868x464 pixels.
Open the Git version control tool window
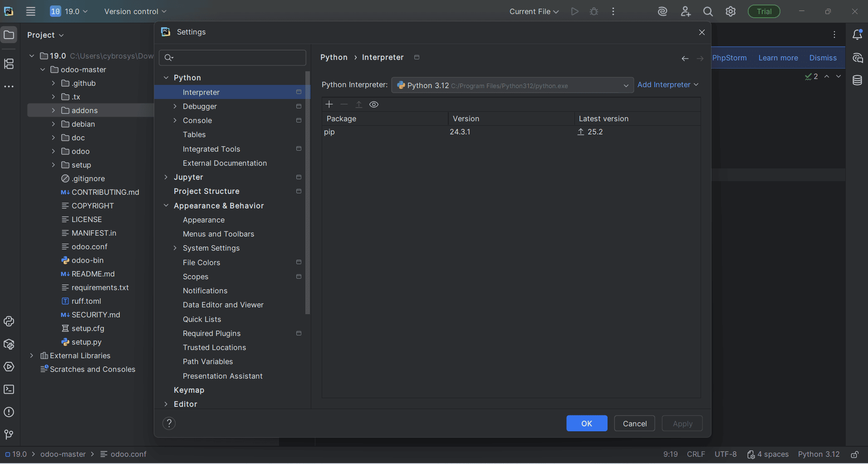9,435
